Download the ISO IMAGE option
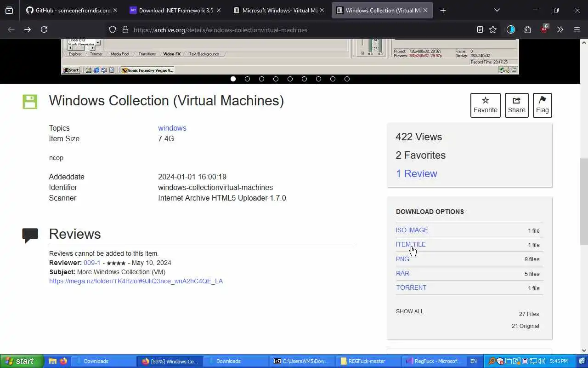 (x=412, y=230)
